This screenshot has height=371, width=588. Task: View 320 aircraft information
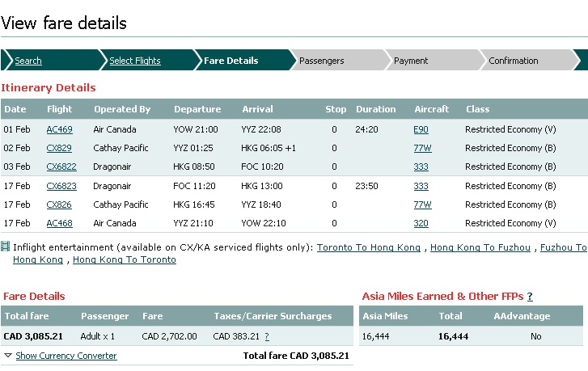click(x=421, y=223)
